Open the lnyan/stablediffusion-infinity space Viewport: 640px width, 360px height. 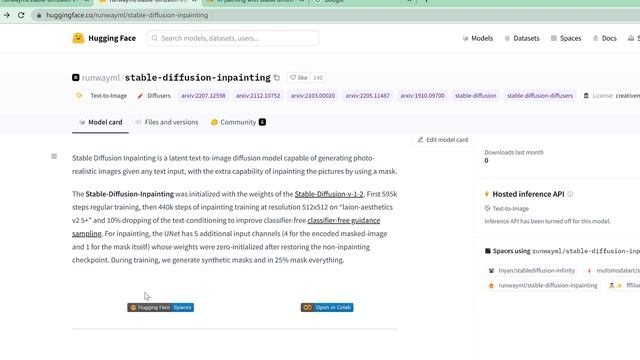(531, 271)
